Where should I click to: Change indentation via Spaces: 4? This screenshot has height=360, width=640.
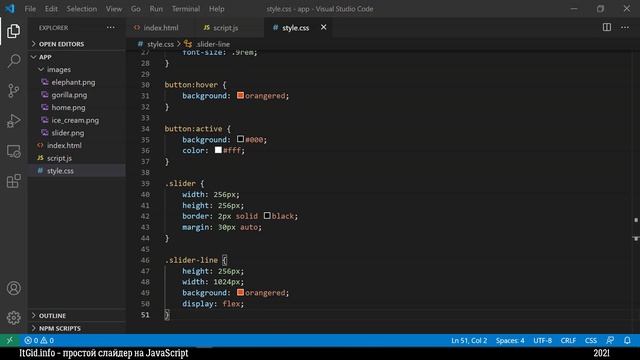[510, 340]
